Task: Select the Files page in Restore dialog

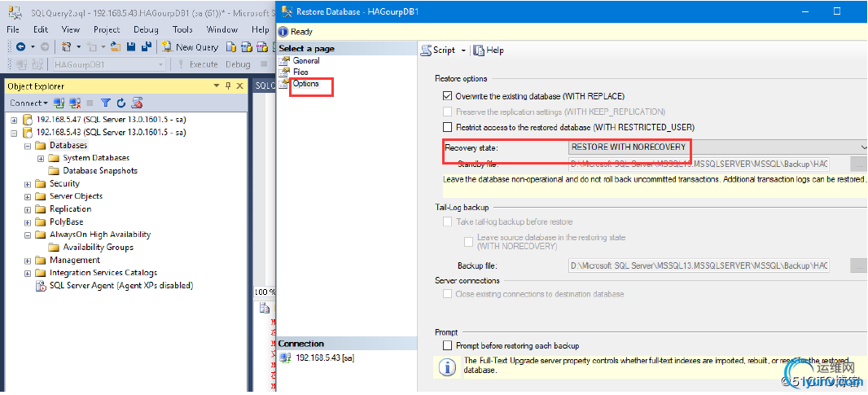Action: click(300, 72)
